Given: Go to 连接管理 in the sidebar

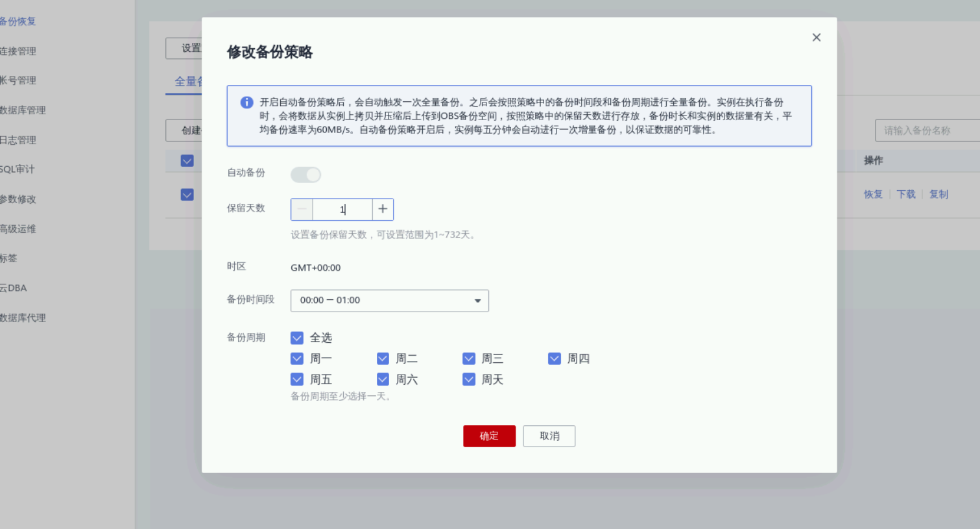Looking at the screenshot, I should point(18,51).
